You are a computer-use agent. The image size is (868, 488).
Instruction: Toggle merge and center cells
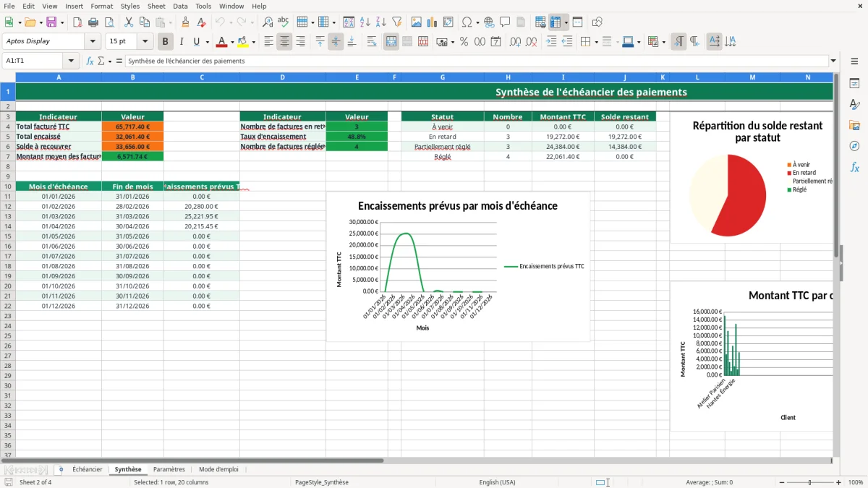click(391, 41)
